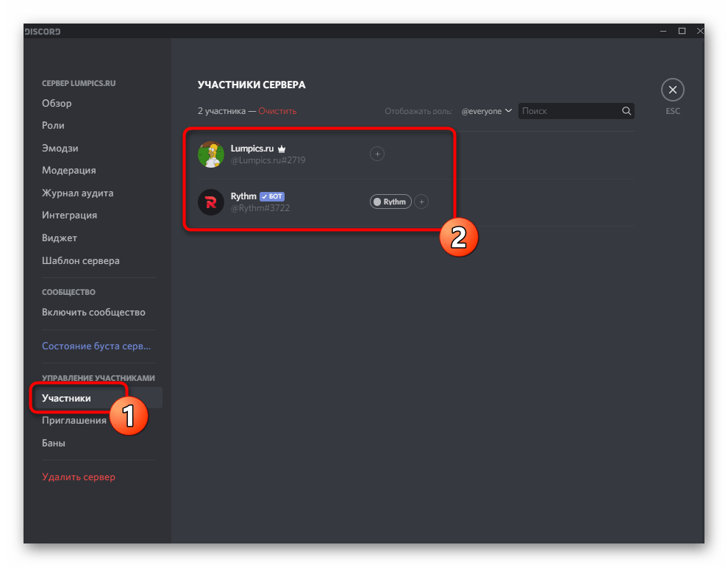The width and height of the screenshot is (728, 567).
Task: Click the БОТ verification badge next to Rythm
Action: [271, 196]
